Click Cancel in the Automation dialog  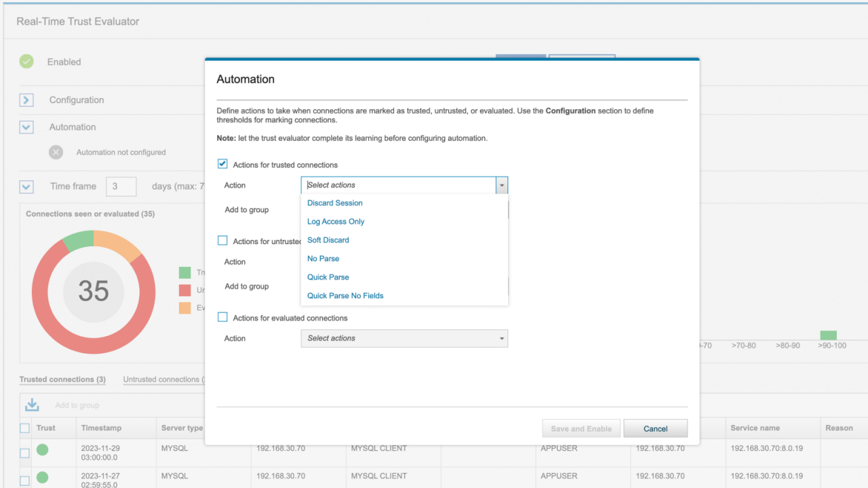(654, 428)
